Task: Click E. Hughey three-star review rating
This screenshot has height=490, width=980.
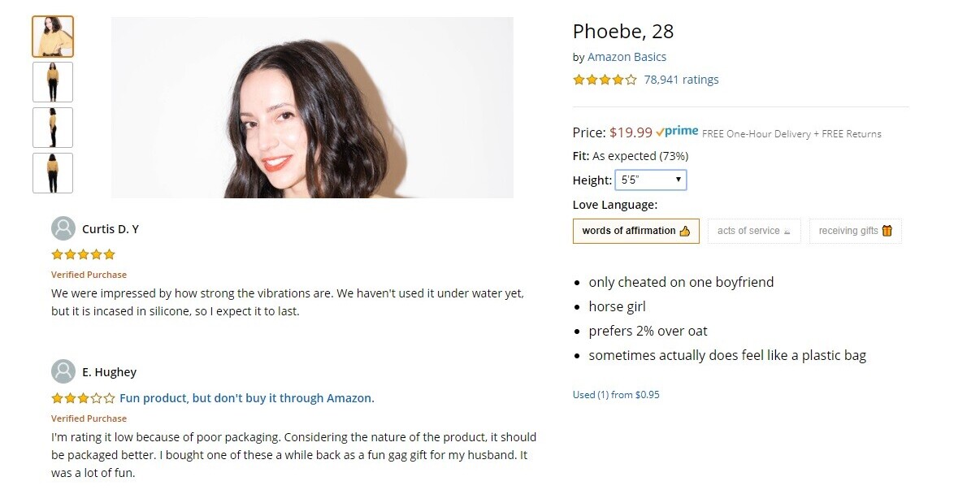Action: pos(83,398)
